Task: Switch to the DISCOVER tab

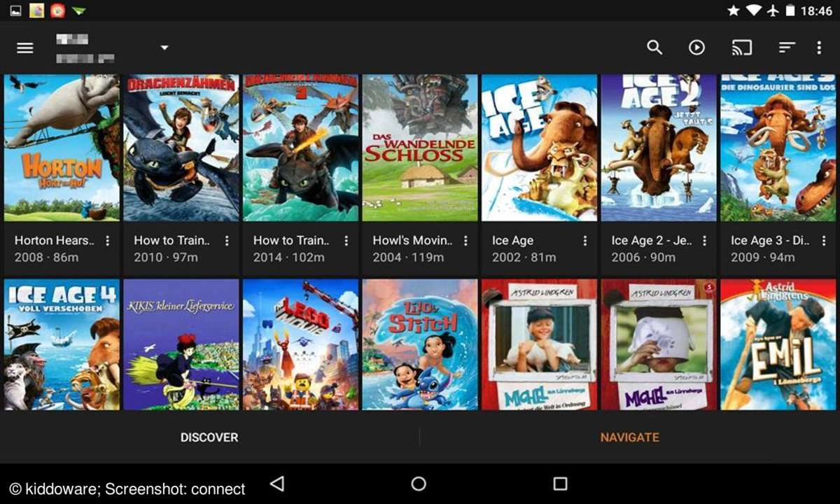Action: [209, 437]
